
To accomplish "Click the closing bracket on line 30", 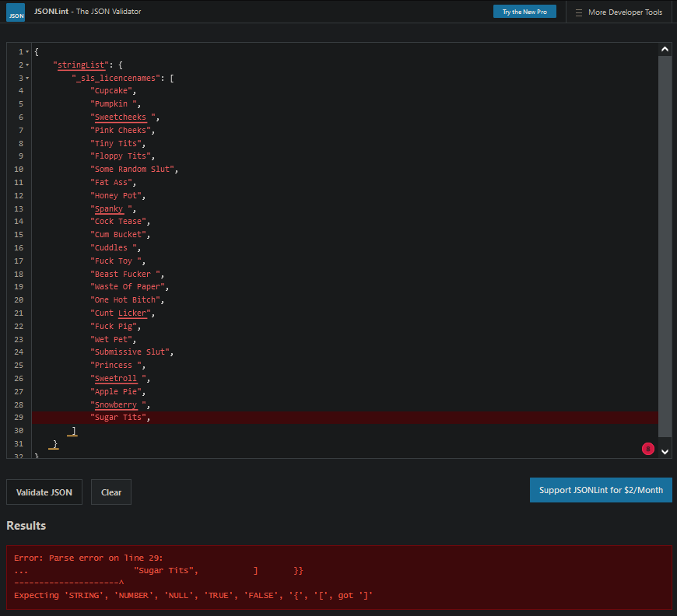I will pyautogui.click(x=74, y=431).
